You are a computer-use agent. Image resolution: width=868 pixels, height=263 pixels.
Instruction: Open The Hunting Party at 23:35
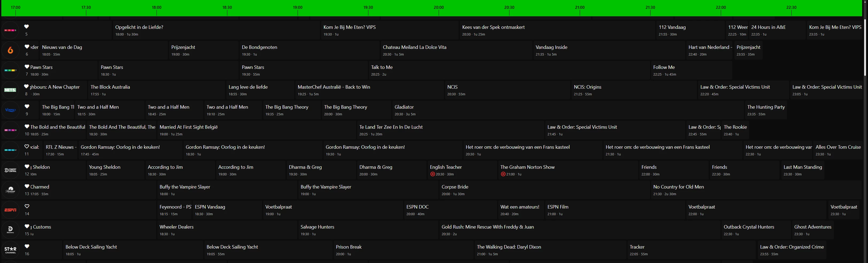click(766, 110)
